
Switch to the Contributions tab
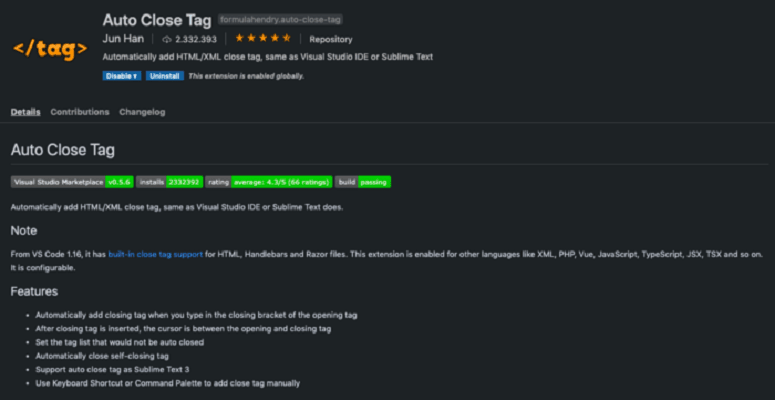[x=80, y=112]
